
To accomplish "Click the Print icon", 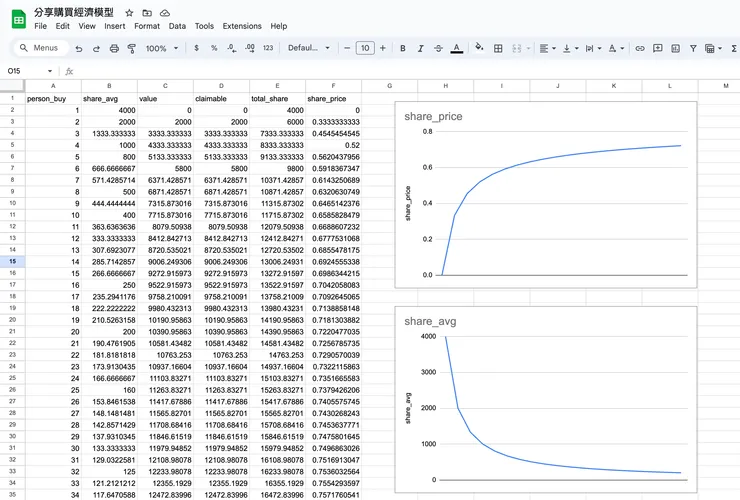I will (x=114, y=48).
